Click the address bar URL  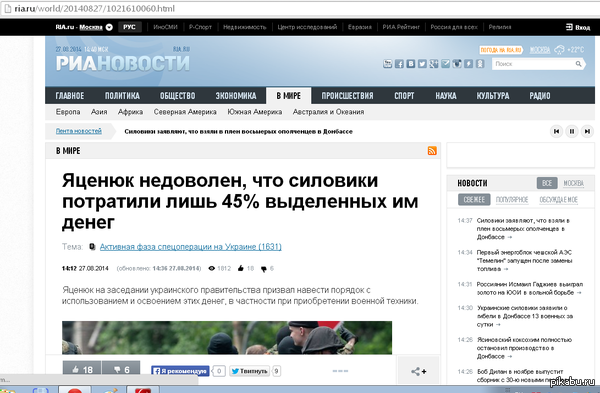tap(95, 8)
